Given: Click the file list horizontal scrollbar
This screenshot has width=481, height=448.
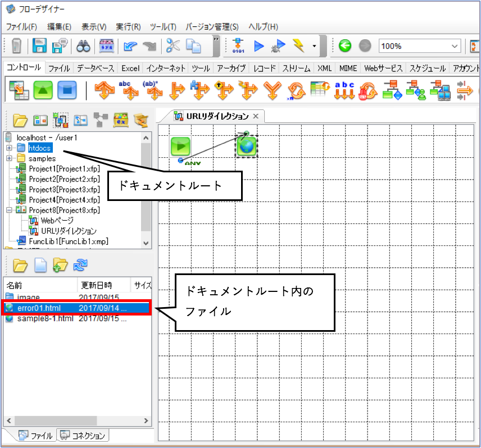Looking at the screenshot, I should pos(78,420).
